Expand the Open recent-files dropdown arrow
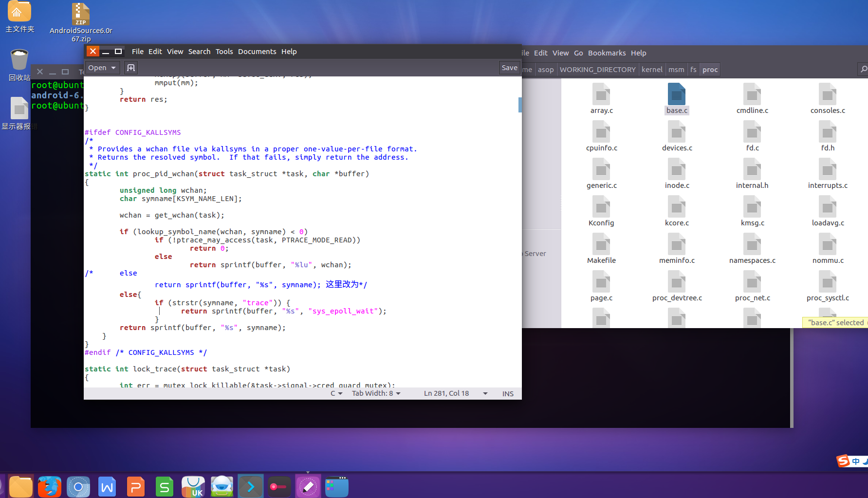Image resolution: width=868 pixels, height=498 pixels. [x=114, y=68]
